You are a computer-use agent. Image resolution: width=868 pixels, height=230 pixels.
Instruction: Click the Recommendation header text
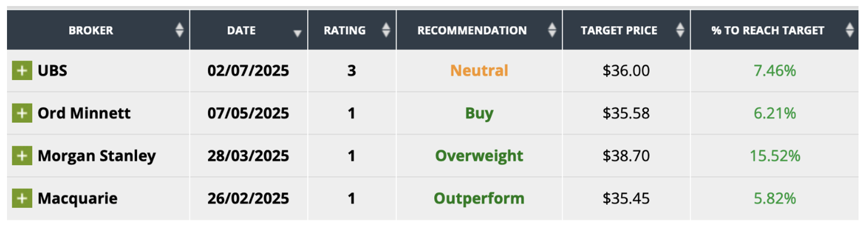(x=472, y=30)
